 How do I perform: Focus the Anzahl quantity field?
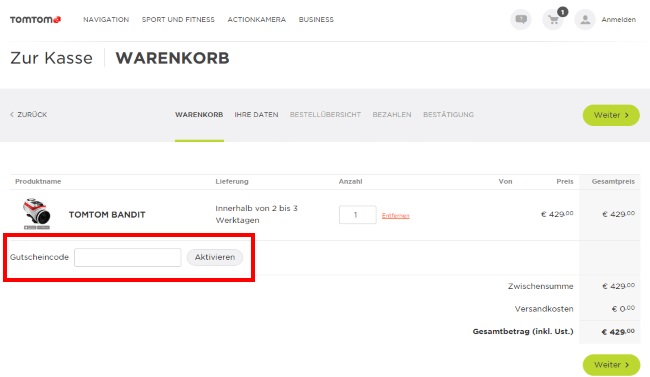pyautogui.click(x=357, y=215)
